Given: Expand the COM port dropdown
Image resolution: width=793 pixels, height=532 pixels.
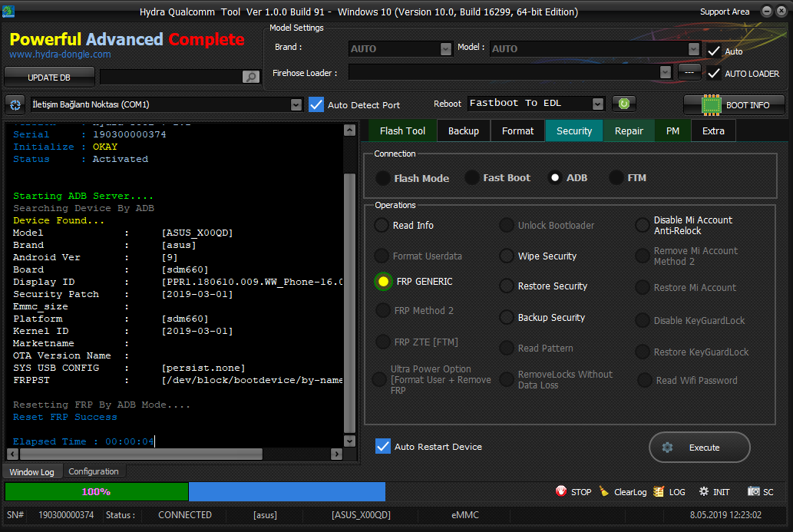Looking at the screenshot, I should pyautogui.click(x=296, y=104).
